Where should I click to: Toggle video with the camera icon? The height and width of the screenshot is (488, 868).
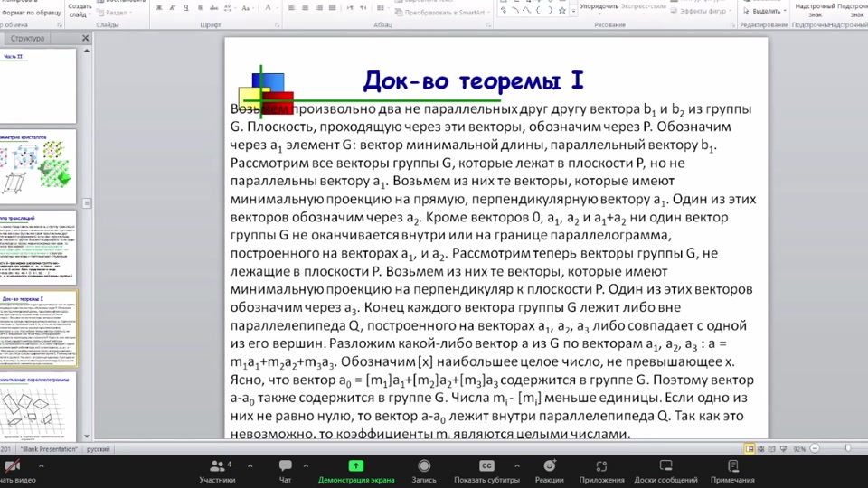(12, 468)
